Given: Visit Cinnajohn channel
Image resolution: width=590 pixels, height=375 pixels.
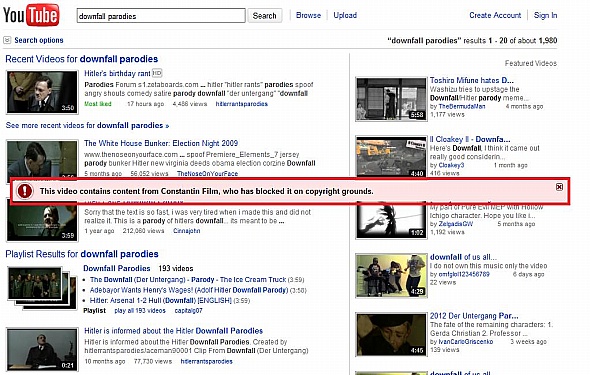Looking at the screenshot, I should tap(187, 231).
